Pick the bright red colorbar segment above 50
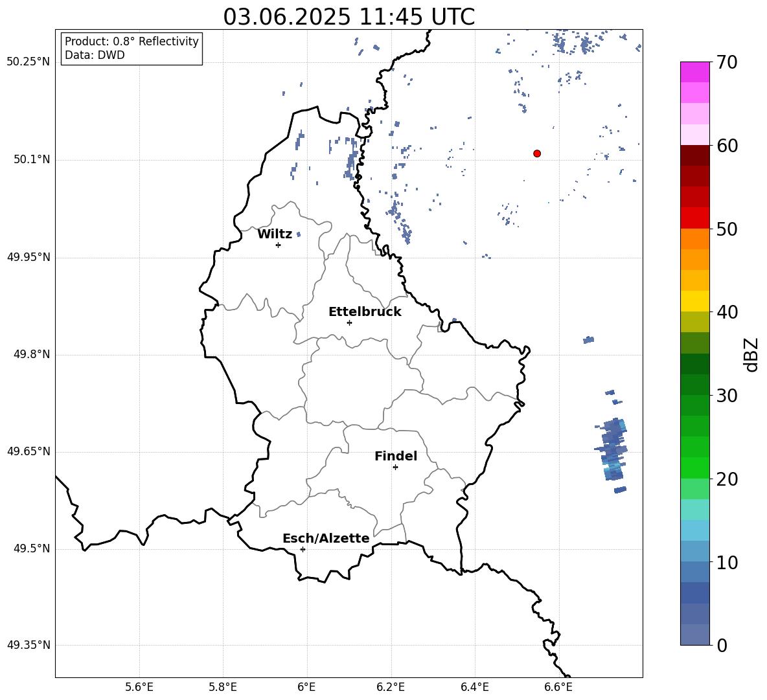 694,218
